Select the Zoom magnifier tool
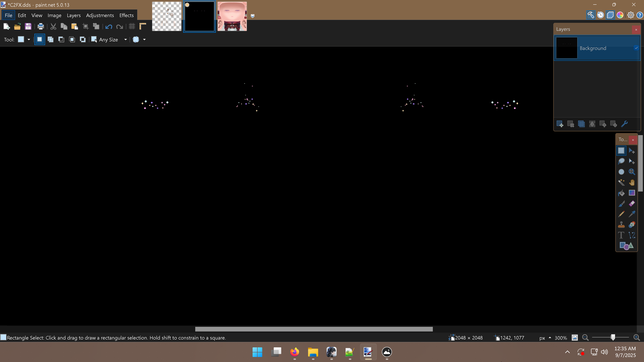This screenshot has height=362, width=644. pyautogui.click(x=632, y=172)
